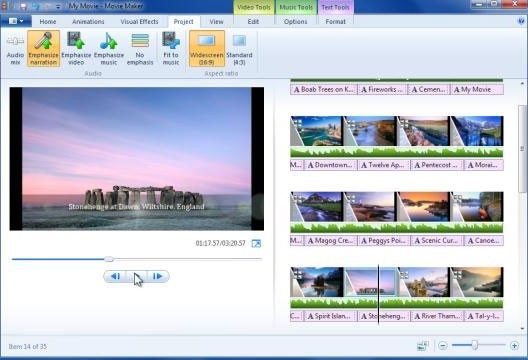Image resolution: width=528 pixels, height=360 pixels.
Task: Open Video Tools Edit tab
Action: click(x=253, y=22)
